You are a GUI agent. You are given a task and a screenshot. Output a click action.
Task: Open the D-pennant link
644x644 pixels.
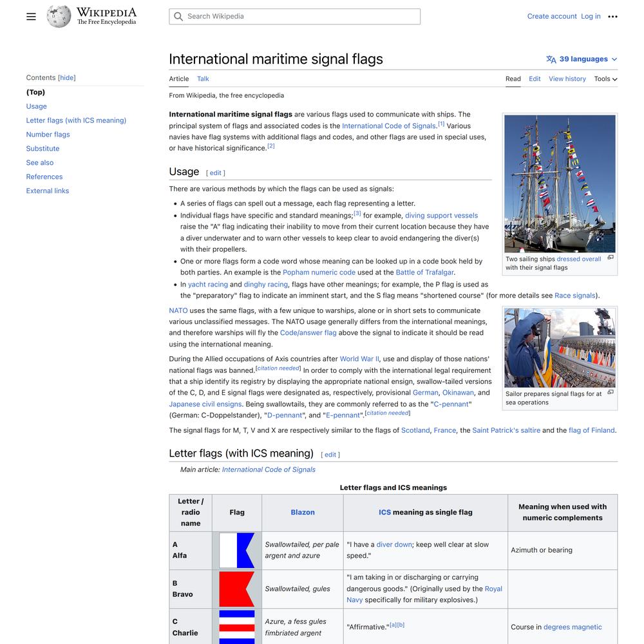pyautogui.click(x=285, y=415)
